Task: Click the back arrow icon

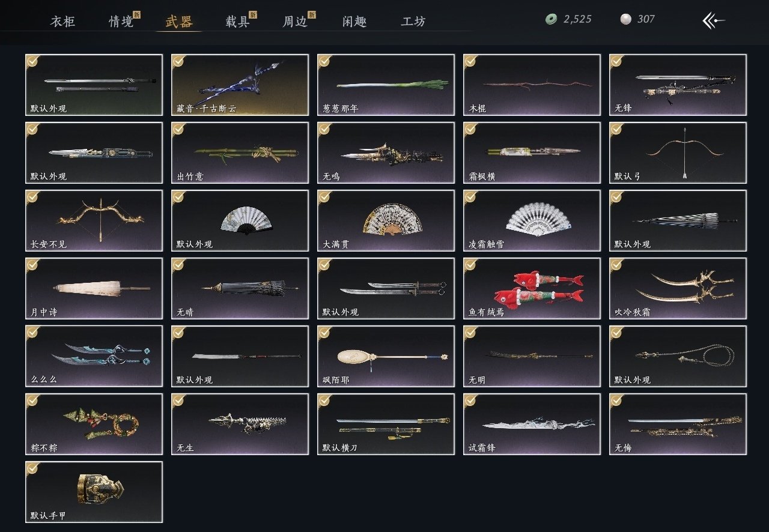Action: pyautogui.click(x=714, y=20)
